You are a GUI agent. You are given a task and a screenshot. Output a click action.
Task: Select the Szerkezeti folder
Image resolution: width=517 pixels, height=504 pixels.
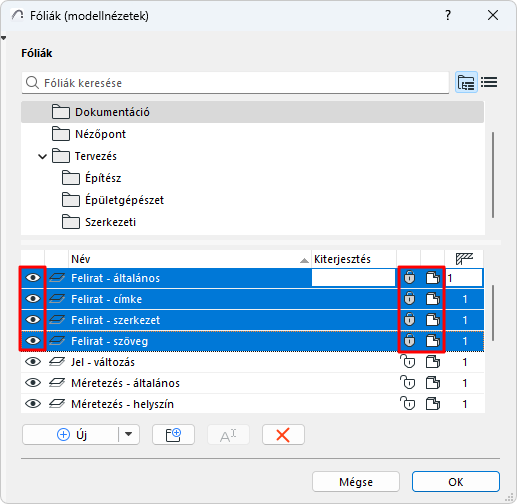(252, 222)
